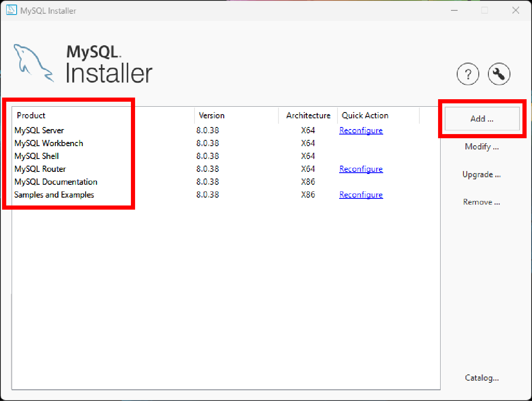Reconfigure MySQL Router

pos(361,169)
